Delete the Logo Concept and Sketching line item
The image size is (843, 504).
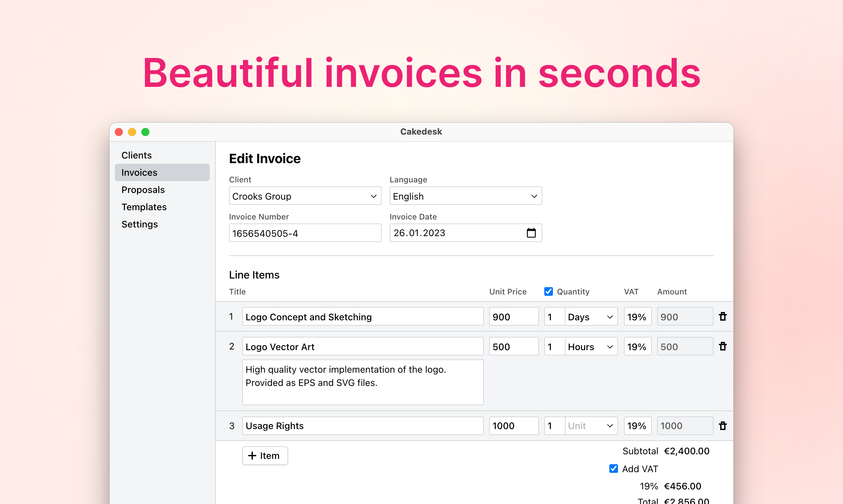pos(723,317)
